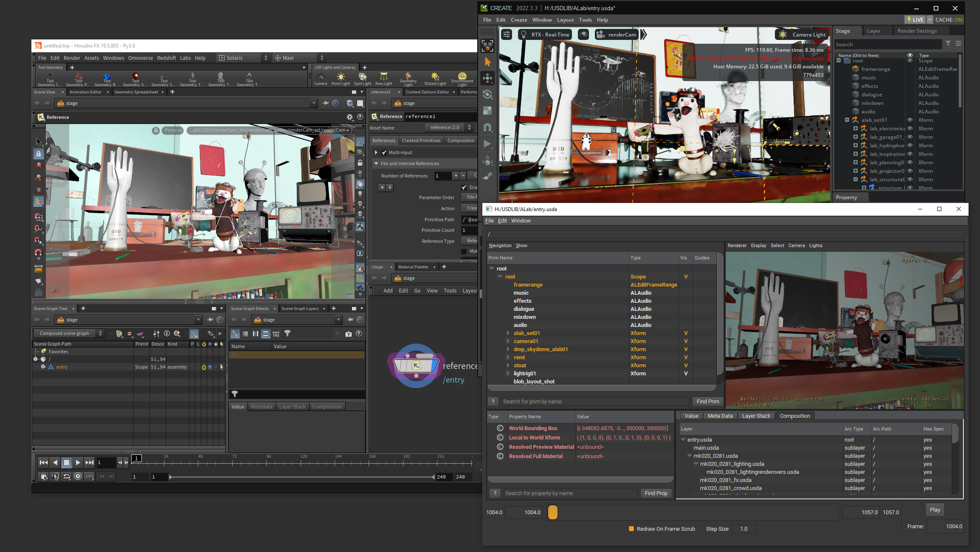Click the Search for property by name field
The width and height of the screenshot is (980, 552).
click(570, 493)
